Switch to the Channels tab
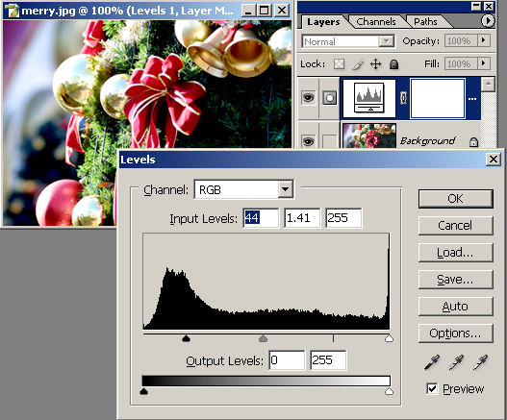Viewport: 507px width, 420px height. pos(376,22)
